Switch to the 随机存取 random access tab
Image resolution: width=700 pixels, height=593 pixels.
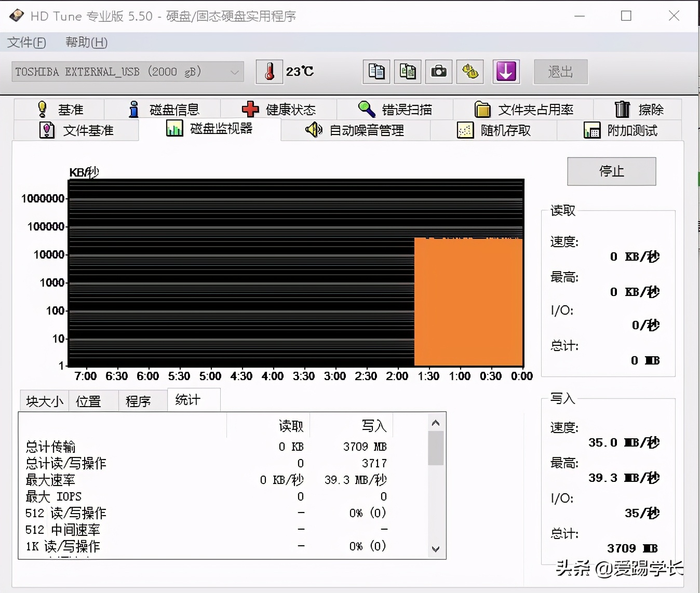494,130
